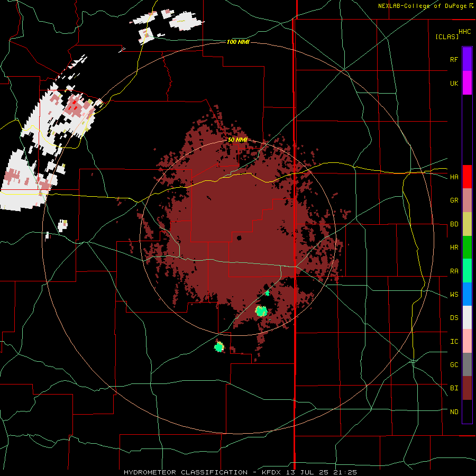This screenshot has height=476, width=476.
Task: Click the dusty-pink GR graupel swatch
Action: point(467,200)
